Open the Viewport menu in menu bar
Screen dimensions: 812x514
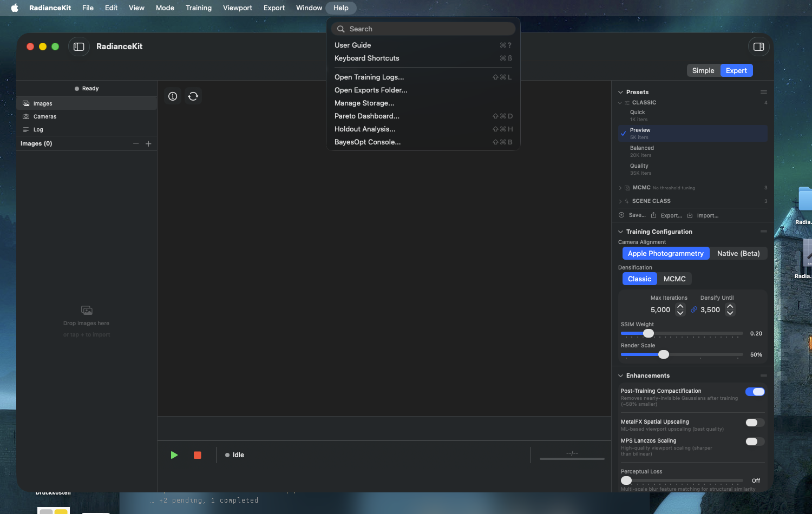click(x=238, y=8)
